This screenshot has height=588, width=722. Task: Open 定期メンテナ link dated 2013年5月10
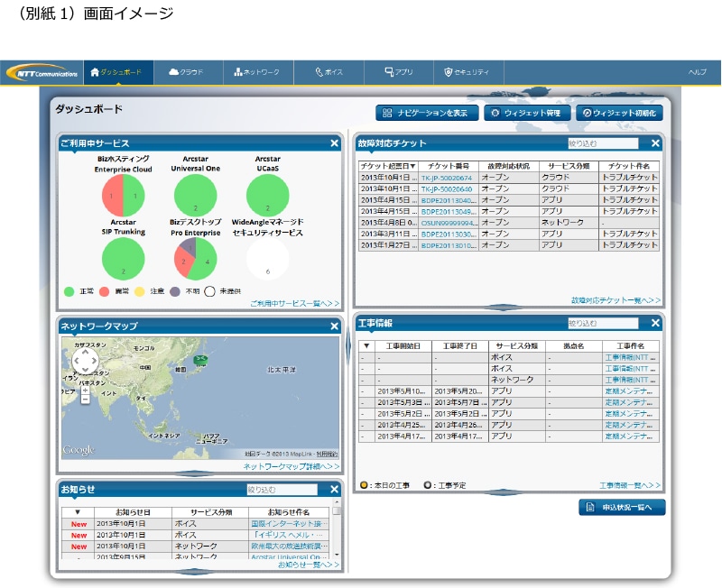[628, 391]
